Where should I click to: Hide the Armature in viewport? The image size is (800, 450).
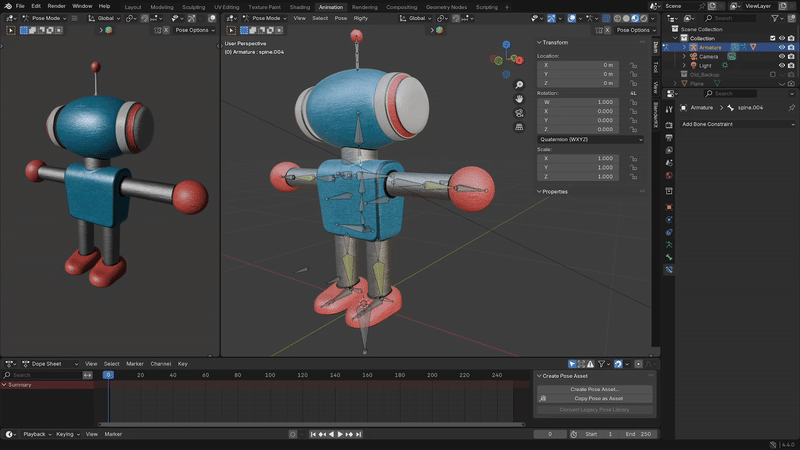coord(782,47)
